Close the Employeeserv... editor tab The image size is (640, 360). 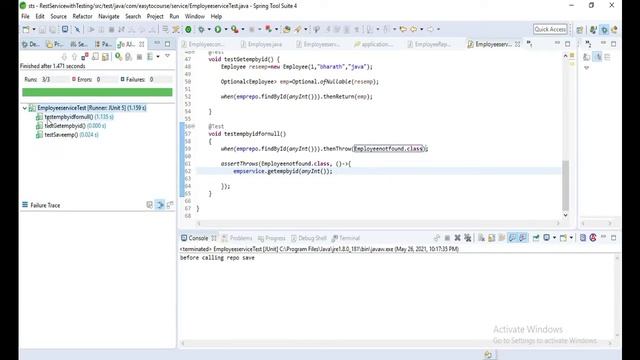tap(518, 44)
